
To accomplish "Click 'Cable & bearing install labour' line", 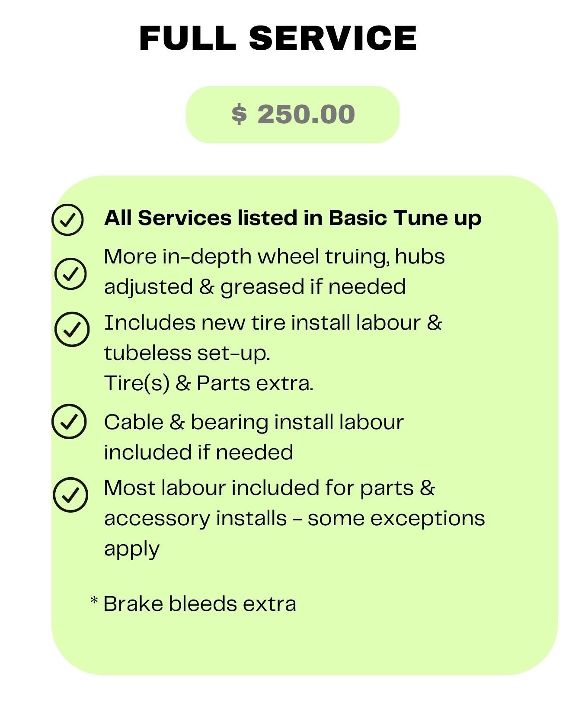I will [x=254, y=423].
